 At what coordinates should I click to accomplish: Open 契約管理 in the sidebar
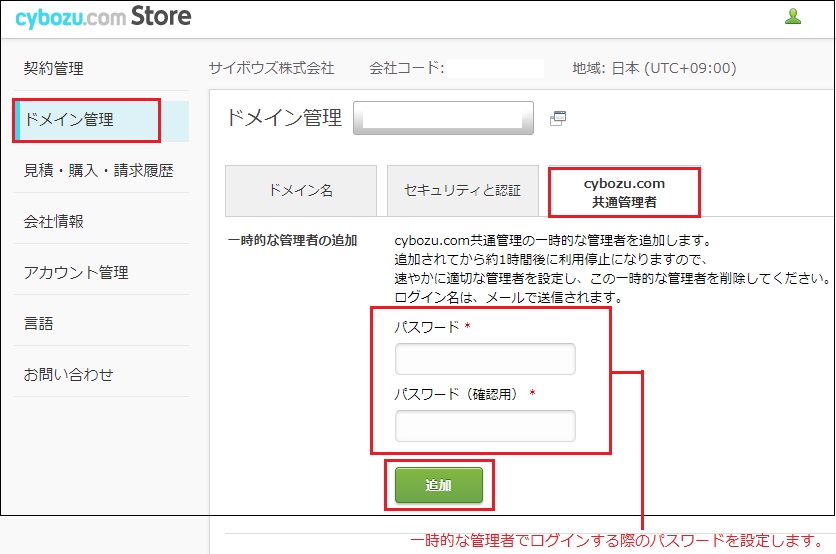54,69
